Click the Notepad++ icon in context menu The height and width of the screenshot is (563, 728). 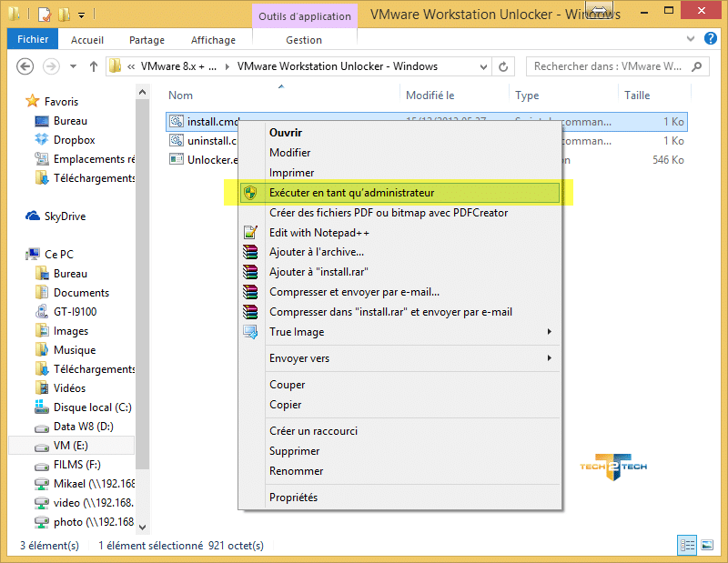click(x=250, y=233)
